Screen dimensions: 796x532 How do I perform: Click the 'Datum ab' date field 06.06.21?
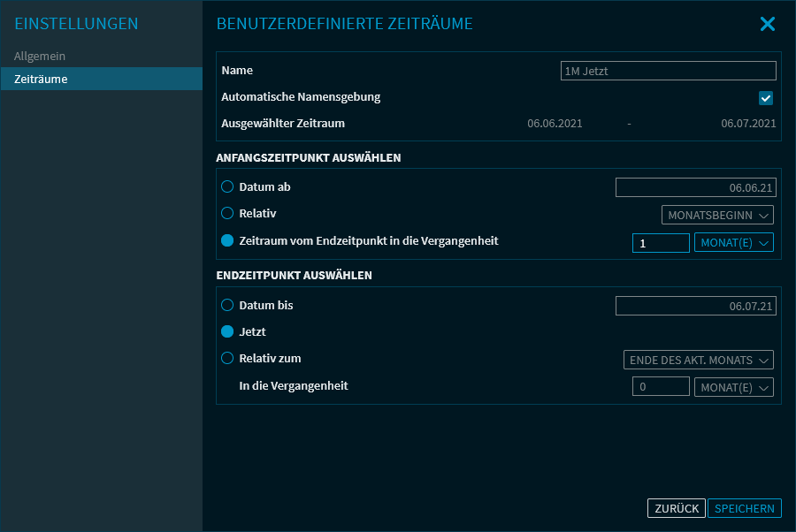point(695,187)
